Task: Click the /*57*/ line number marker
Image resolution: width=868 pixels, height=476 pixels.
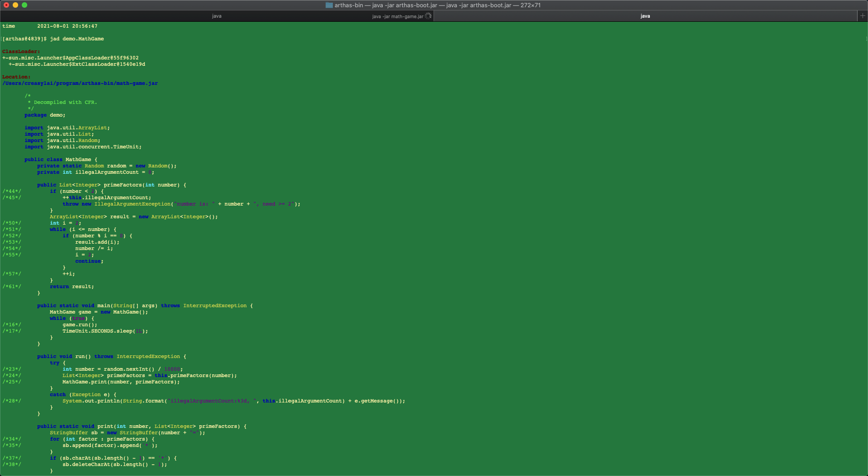Action: pyautogui.click(x=12, y=274)
